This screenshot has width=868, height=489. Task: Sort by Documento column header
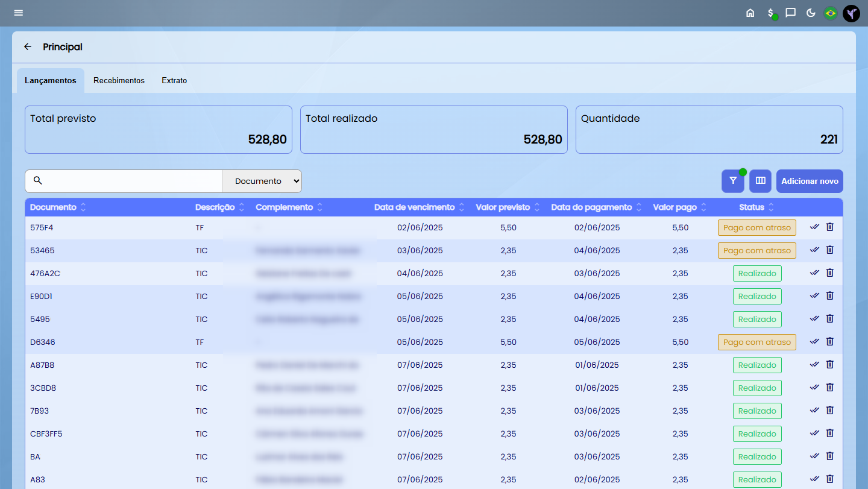pyautogui.click(x=58, y=207)
